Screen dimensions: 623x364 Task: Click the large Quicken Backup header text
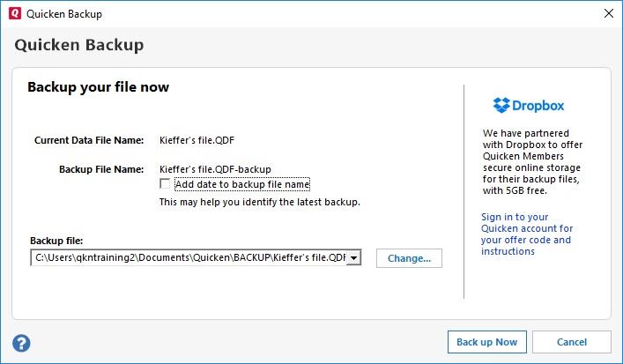click(x=79, y=45)
